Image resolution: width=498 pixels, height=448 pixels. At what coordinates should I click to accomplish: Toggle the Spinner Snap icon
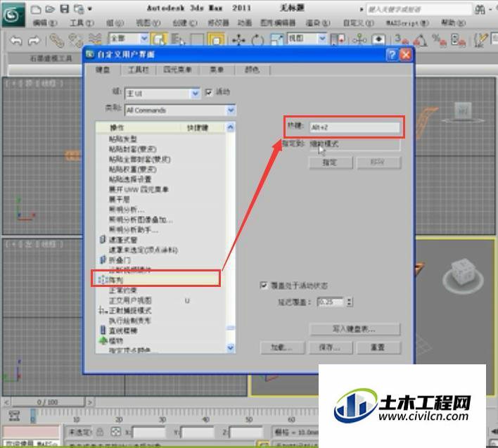pyautogui.click(x=459, y=40)
